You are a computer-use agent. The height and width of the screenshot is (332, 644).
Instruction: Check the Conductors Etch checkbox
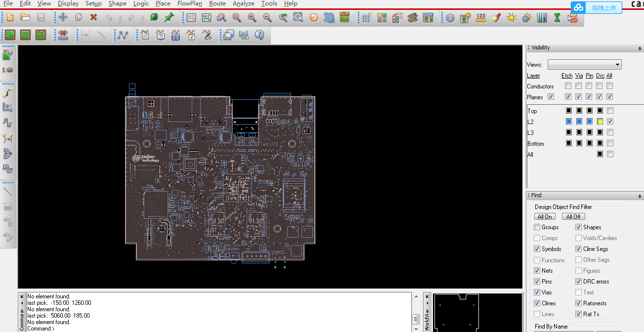pos(568,86)
